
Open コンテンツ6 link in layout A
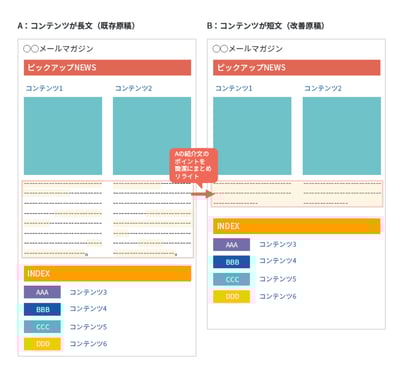[x=88, y=344]
